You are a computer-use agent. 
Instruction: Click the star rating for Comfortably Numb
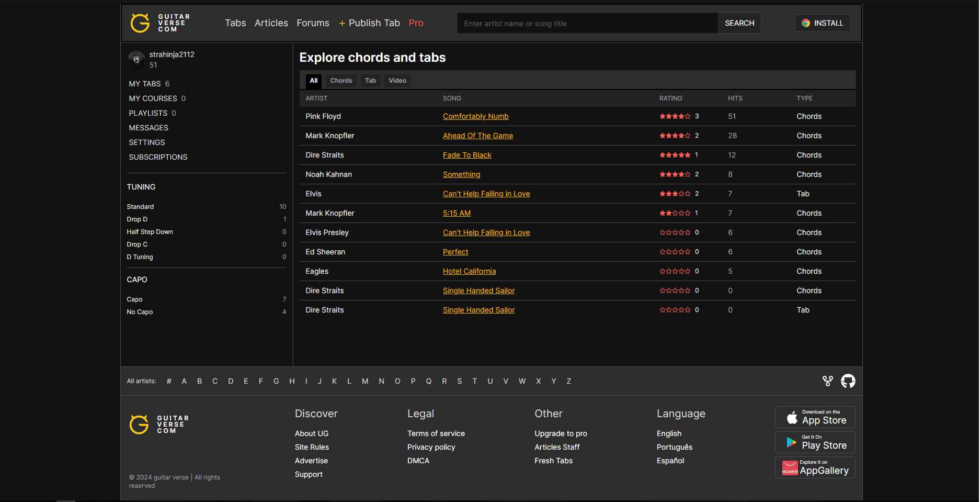(x=675, y=116)
